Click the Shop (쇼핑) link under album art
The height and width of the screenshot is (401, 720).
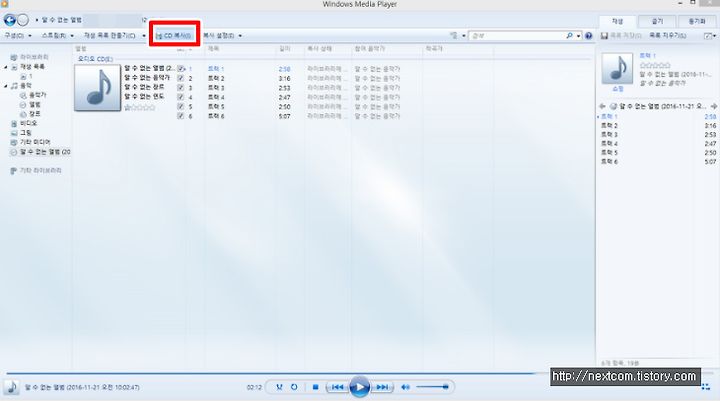click(618, 89)
